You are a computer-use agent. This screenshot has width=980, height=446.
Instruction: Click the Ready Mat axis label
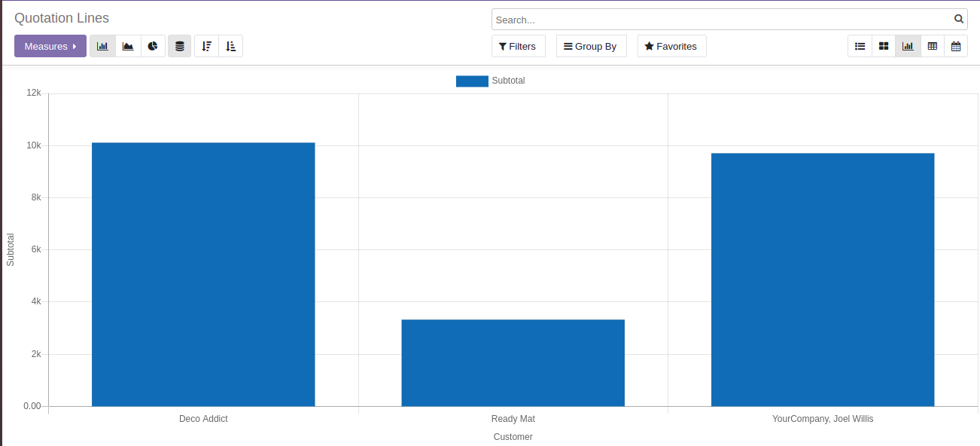(513, 419)
